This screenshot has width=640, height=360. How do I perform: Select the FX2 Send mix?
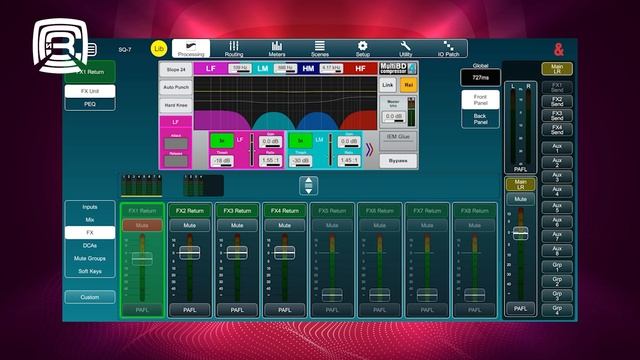point(557,102)
